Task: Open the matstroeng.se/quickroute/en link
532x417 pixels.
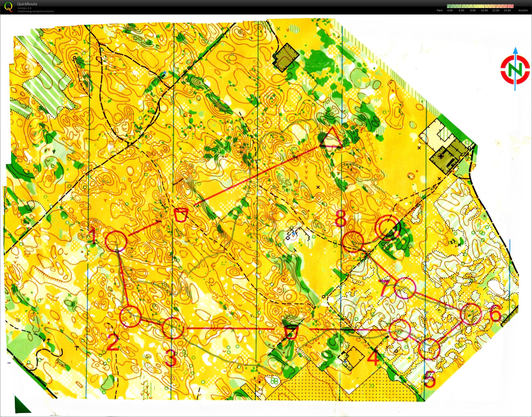Action: (35, 11)
